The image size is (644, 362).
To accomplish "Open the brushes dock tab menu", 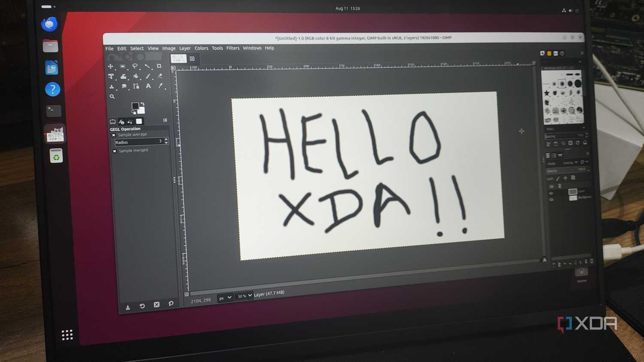I will coord(582,53).
